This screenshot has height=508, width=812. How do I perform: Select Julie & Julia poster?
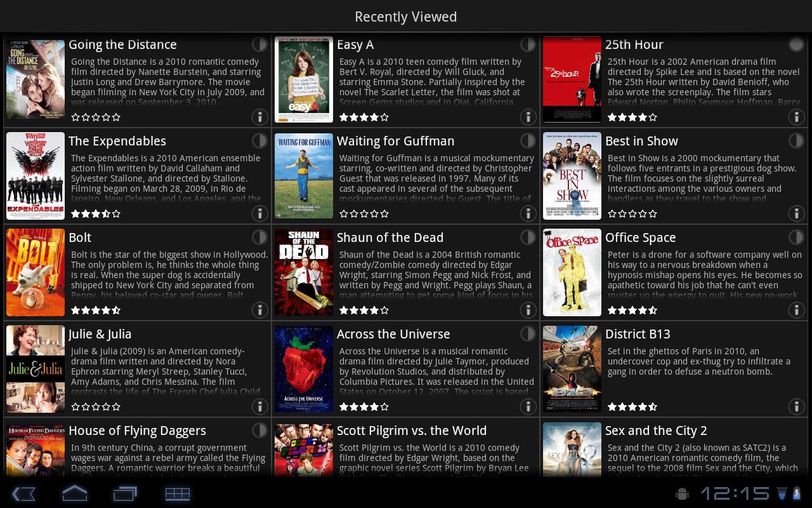coord(36,369)
